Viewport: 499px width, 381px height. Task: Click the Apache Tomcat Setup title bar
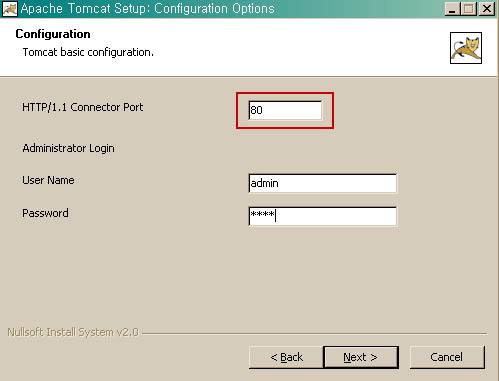[x=148, y=9]
